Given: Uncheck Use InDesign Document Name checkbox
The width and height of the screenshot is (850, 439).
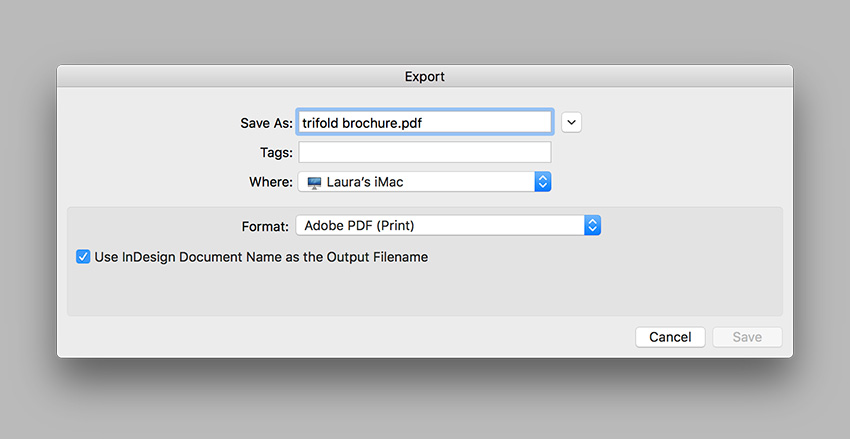Looking at the screenshot, I should tap(83, 256).
